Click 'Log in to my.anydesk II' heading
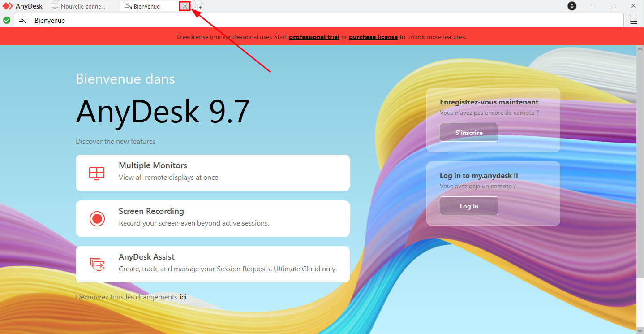This screenshot has height=334, width=644. click(x=479, y=176)
